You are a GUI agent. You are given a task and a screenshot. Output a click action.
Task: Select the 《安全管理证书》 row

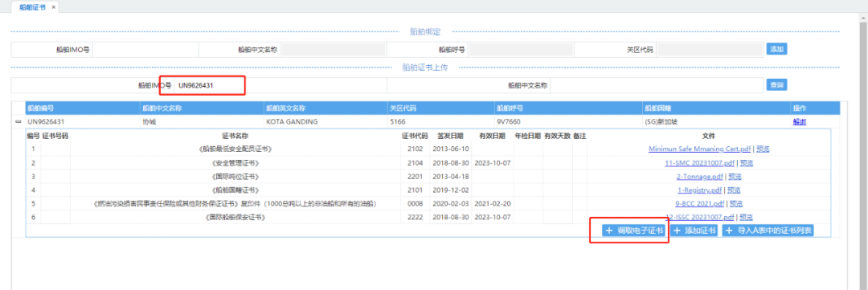click(428, 163)
